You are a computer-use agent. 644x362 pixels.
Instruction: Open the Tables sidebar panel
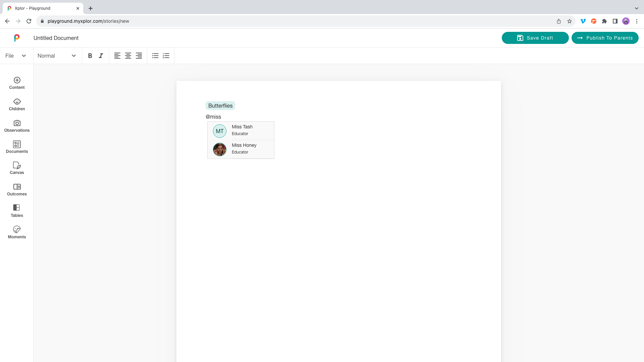pos(17,211)
